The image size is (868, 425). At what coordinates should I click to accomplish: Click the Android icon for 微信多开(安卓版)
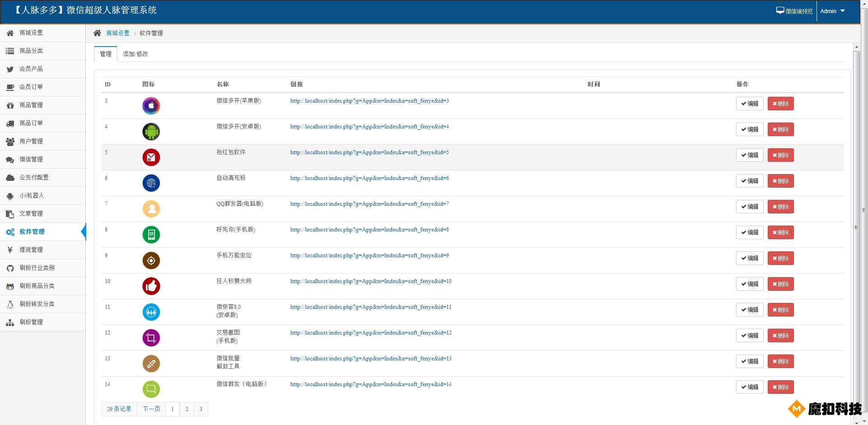coord(151,132)
